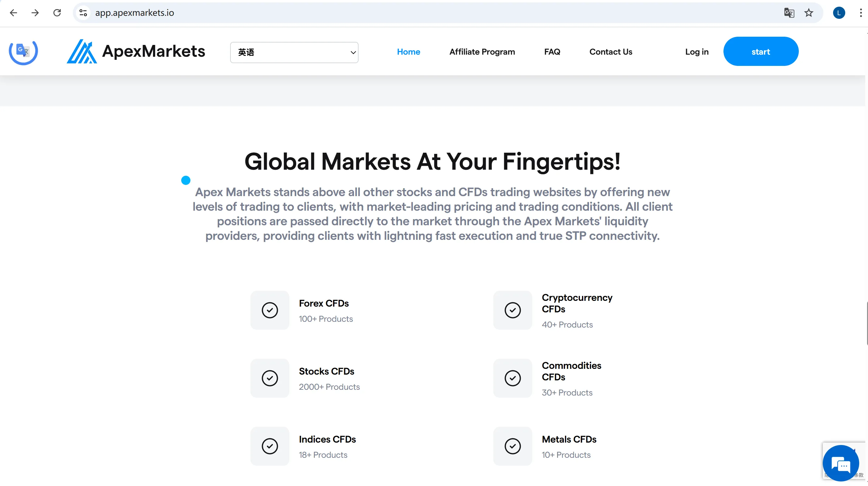Viewport: 868px width, 486px height.
Task: Open the browser profile avatar L
Action: pos(839,13)
